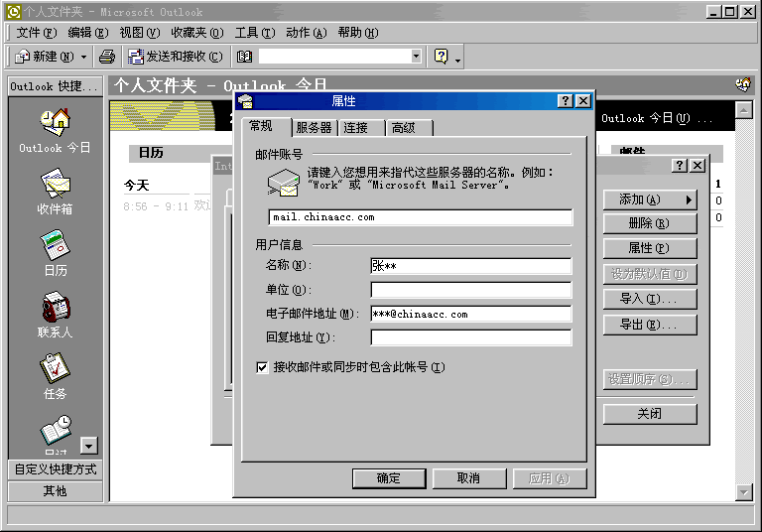Open the File (文件) menu
The width and height of the screenshot is (762, 532).
pos(37,33)
